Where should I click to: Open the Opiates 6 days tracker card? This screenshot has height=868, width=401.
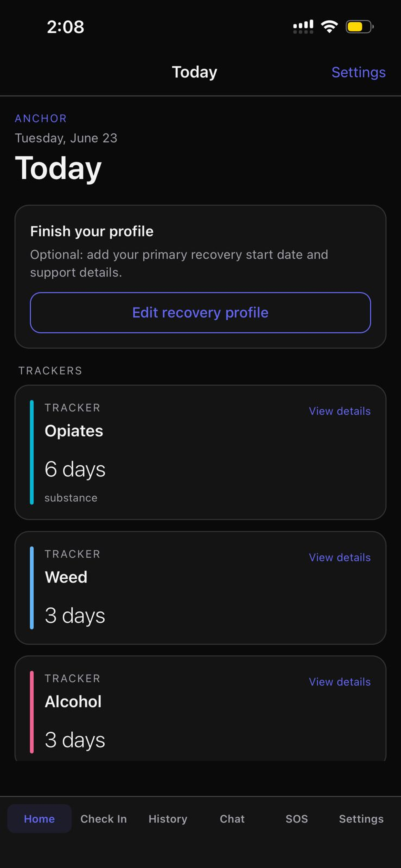(x=200, y=452)
